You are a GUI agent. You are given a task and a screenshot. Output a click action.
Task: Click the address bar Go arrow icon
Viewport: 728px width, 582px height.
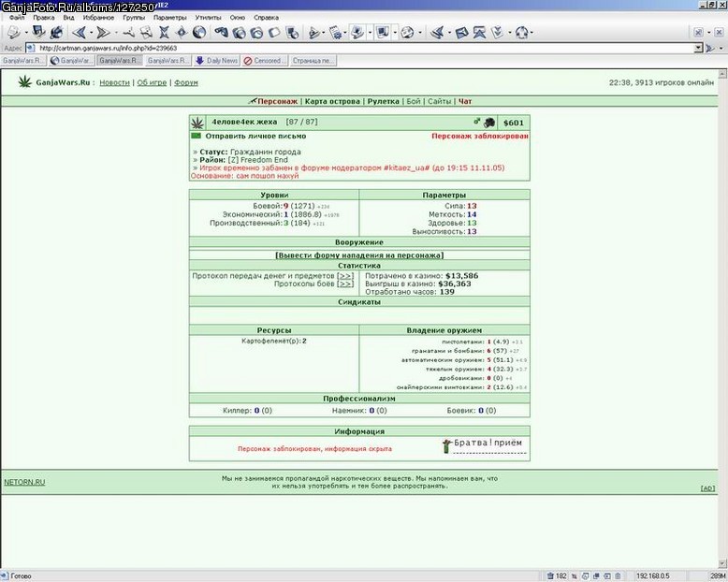point(710,48)
